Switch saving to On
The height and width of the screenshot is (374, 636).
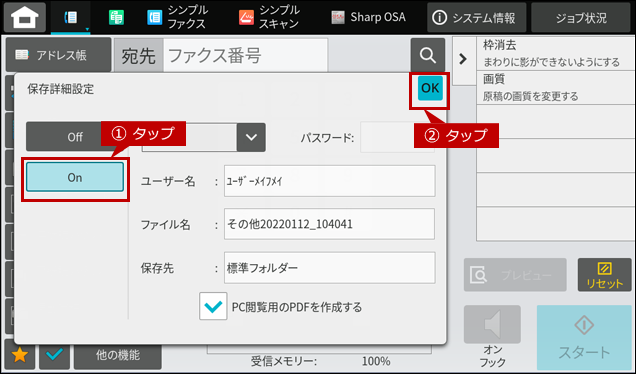point(75,177)
